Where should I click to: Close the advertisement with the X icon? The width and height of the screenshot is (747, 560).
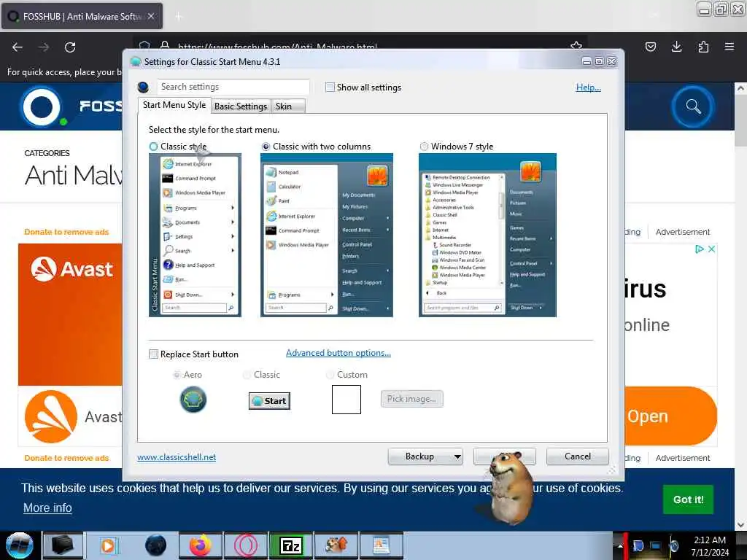click(712, 249)
